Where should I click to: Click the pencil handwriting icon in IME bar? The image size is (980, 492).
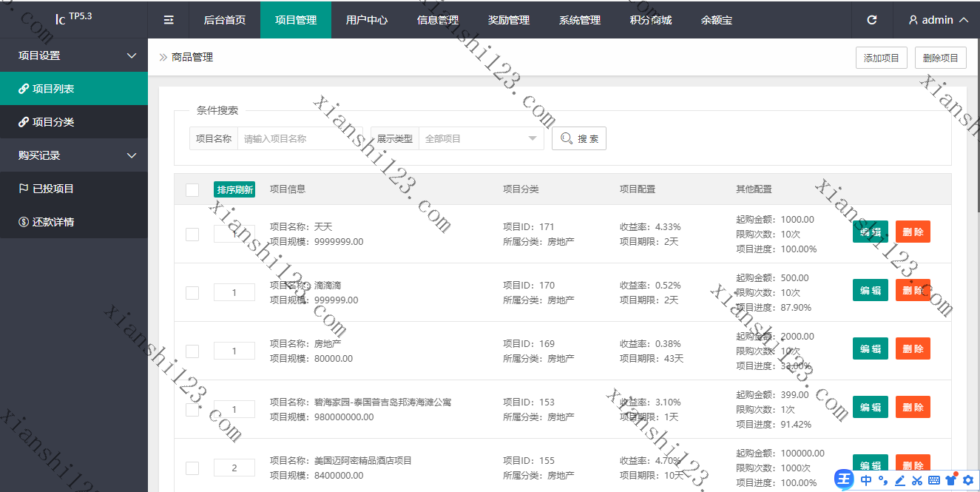click(899, 480)
